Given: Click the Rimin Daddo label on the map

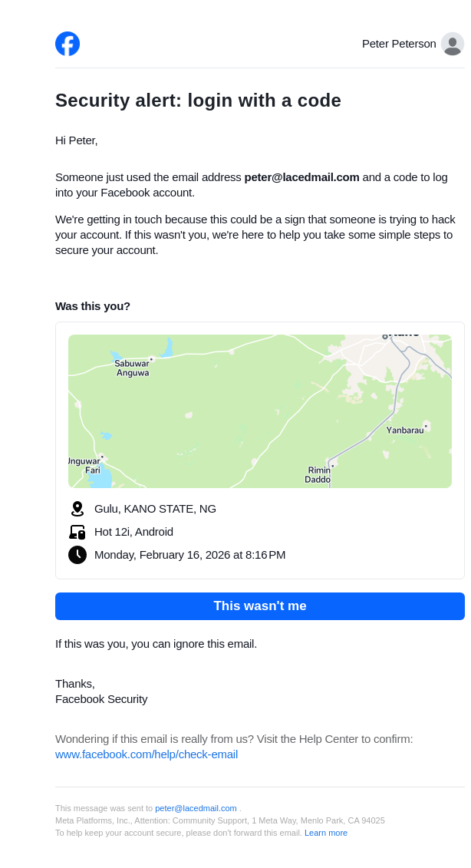Looking at the screenshot, I should click(x=318, y=475).
